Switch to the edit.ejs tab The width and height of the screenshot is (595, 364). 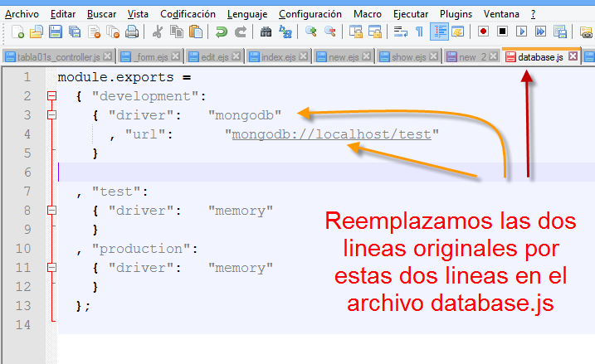coord(214,57)
